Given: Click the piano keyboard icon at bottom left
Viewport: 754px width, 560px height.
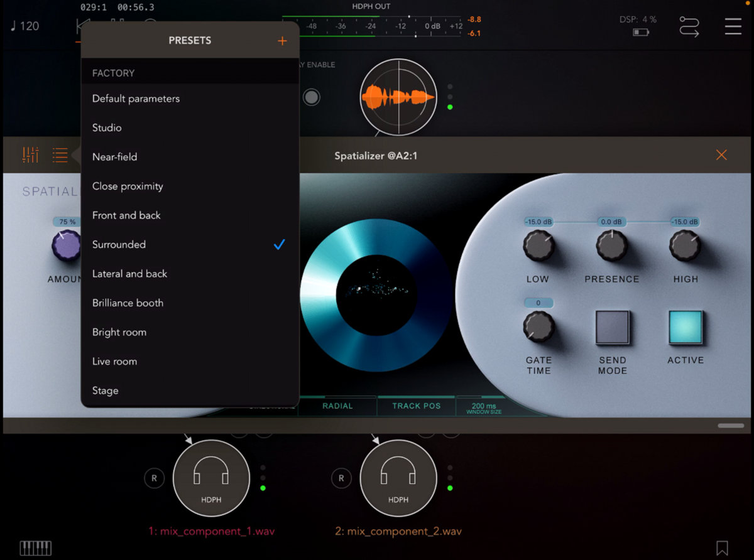Looking at the screenshot, I should pyautogui.click(x=35, y=547).
